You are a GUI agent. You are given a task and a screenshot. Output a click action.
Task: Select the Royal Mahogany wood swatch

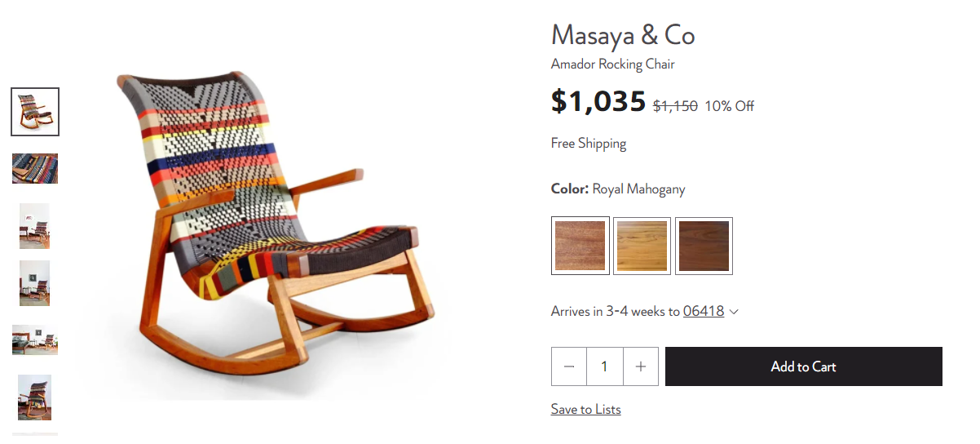click(580, 246)
